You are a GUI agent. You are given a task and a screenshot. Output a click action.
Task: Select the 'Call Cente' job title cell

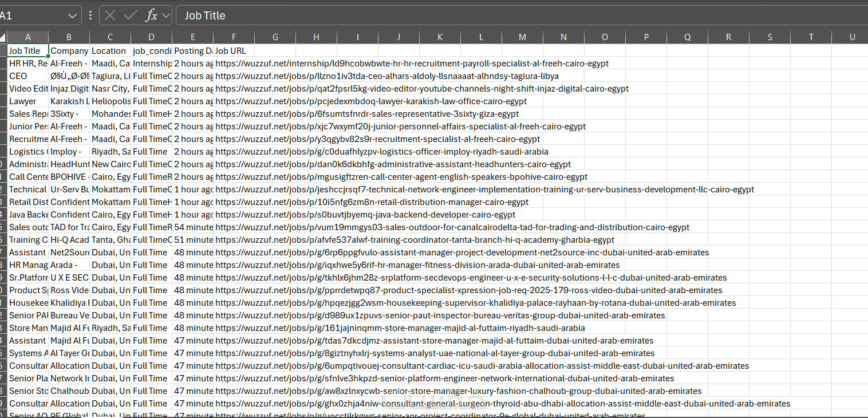coord(28,176)
